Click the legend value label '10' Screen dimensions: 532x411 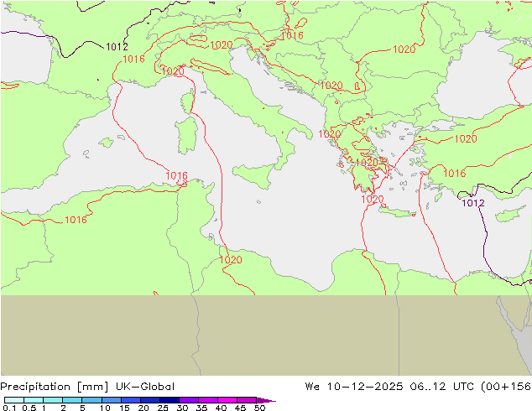[105, 408]
